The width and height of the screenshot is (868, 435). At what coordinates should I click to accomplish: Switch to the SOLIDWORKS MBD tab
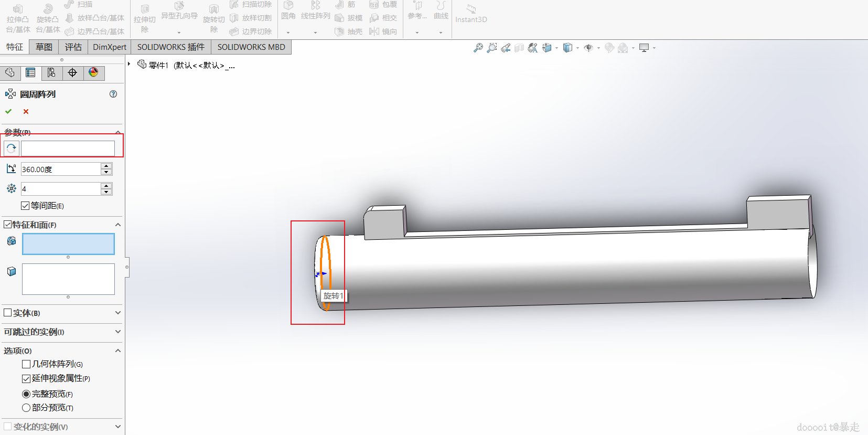tap(251, 47)
